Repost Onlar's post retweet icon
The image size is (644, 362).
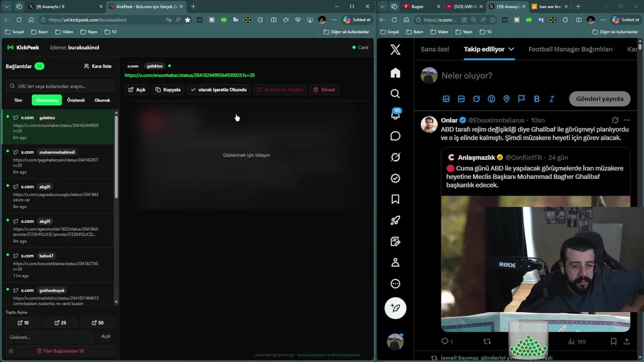487,341
